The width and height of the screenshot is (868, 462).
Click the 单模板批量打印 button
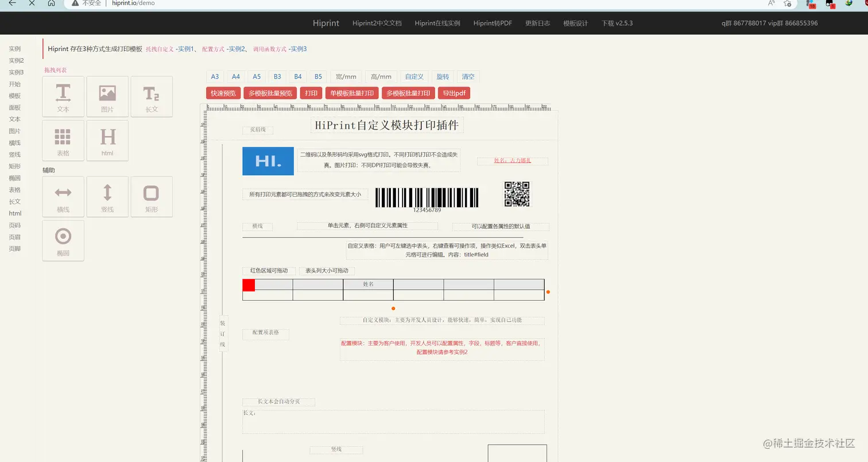(x=352, y=93)
